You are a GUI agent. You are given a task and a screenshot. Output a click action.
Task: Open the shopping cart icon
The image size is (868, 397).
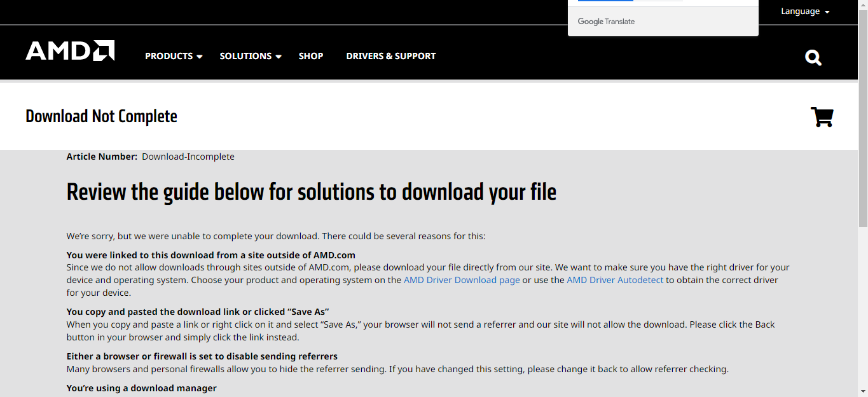click(822, 117)
